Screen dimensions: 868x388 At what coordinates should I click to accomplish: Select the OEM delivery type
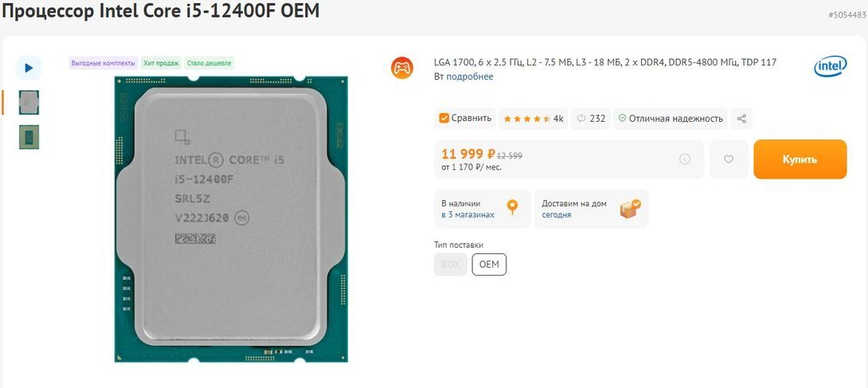[489, 265]
